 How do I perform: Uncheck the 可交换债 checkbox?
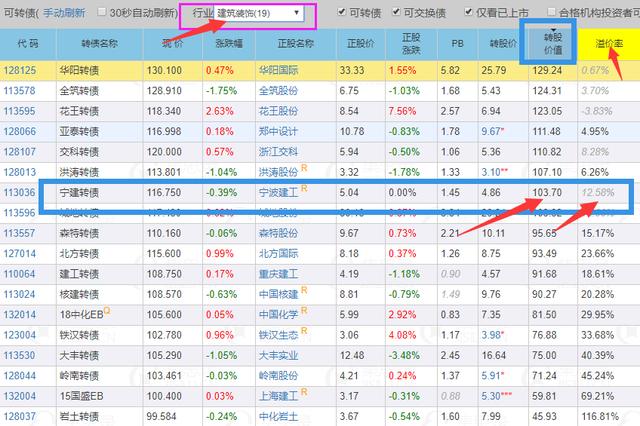point(396,12)
